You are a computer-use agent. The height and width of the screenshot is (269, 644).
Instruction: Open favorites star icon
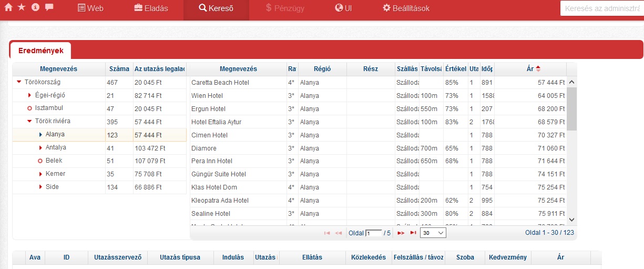pyautogui.click(x=22, y=7)
